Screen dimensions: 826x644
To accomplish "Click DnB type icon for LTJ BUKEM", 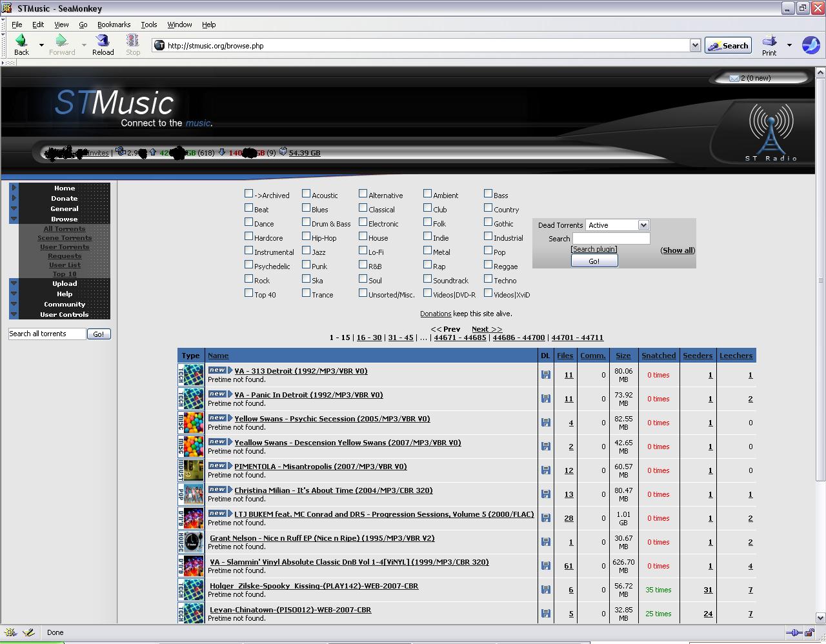I will [191, 518].
